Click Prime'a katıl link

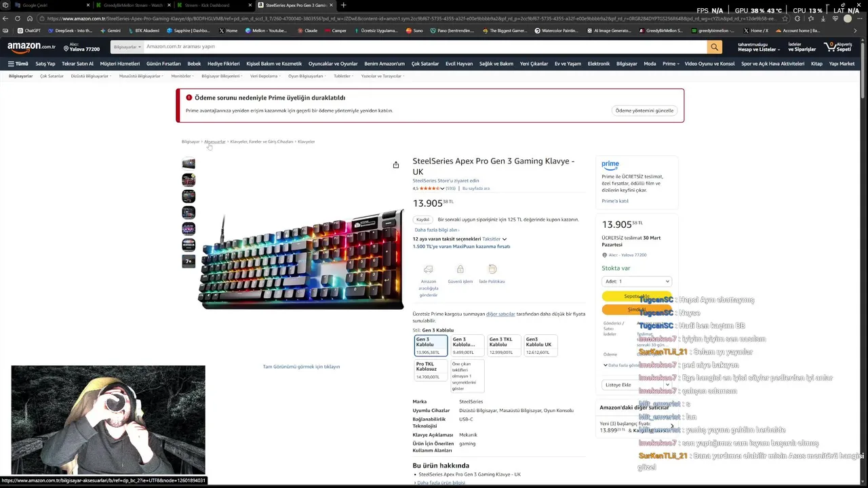point(615,201)
